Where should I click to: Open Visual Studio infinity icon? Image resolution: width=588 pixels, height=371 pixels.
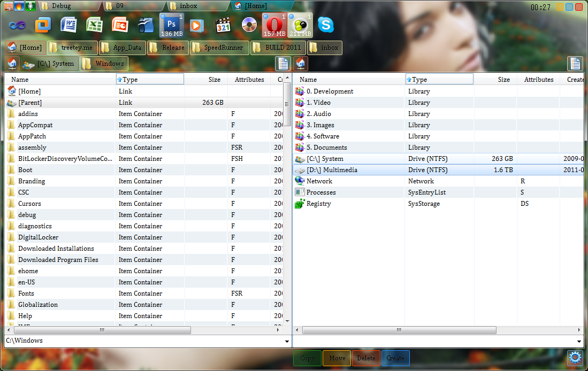[x=18, y=25]
